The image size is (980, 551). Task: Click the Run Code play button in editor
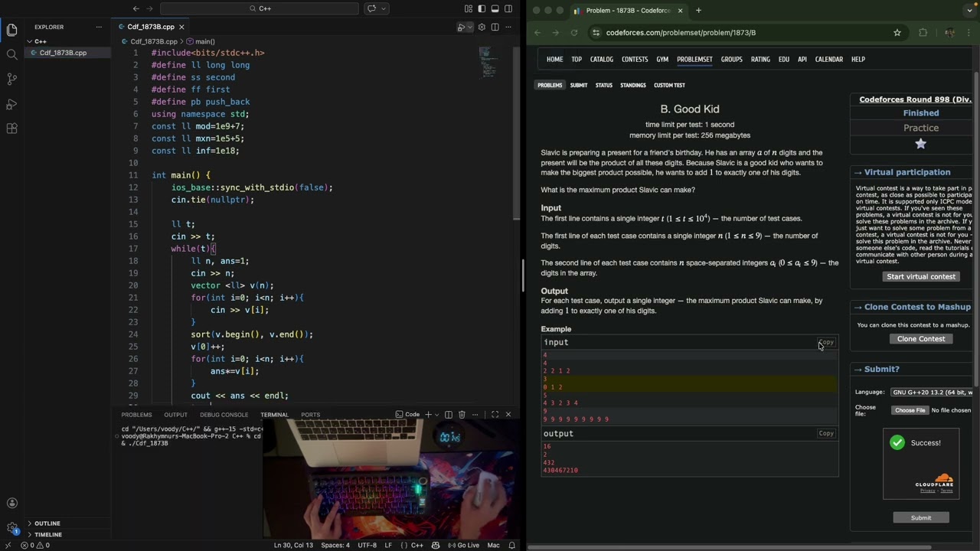point(461,27)
